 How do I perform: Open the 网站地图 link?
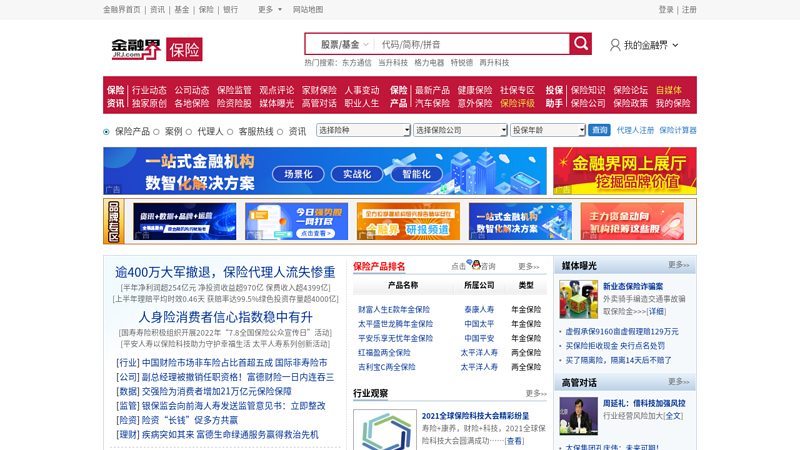coord(308,9)
